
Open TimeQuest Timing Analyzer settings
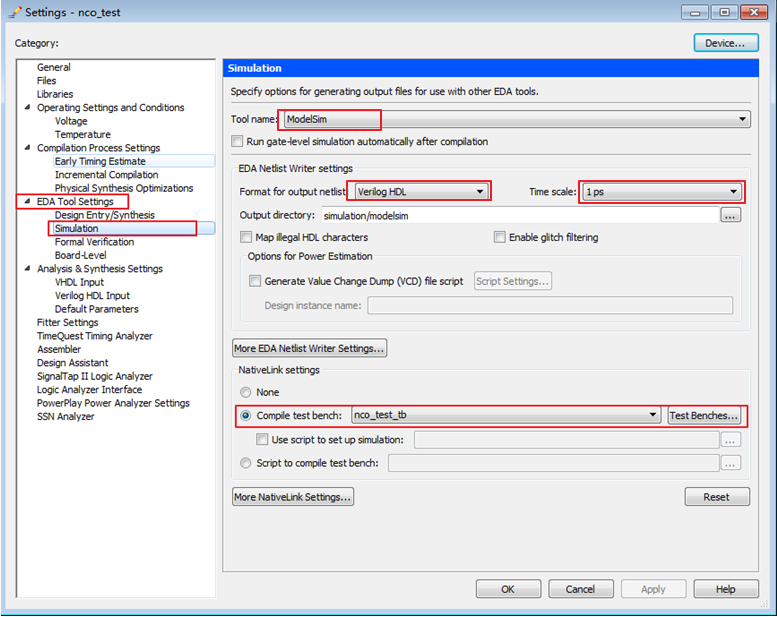point(95,336)
